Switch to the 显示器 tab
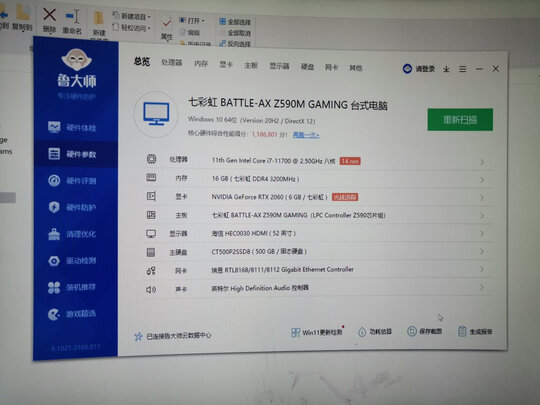 tap(279, 66)
